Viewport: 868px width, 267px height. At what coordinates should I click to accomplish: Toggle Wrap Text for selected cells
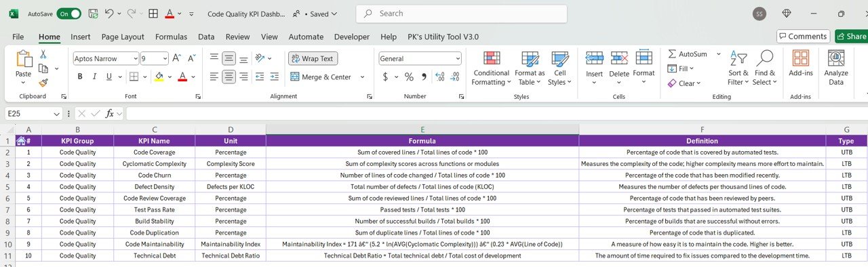coord(313,58)
